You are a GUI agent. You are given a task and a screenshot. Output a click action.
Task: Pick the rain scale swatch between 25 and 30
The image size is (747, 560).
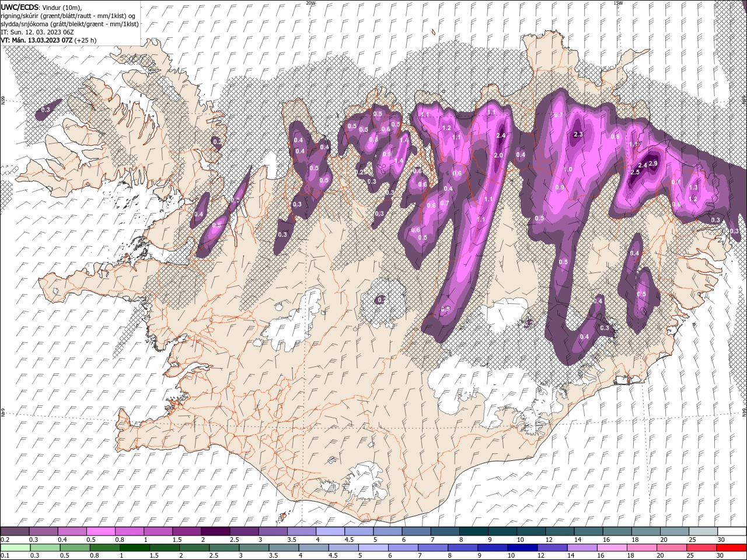[701, 548]
